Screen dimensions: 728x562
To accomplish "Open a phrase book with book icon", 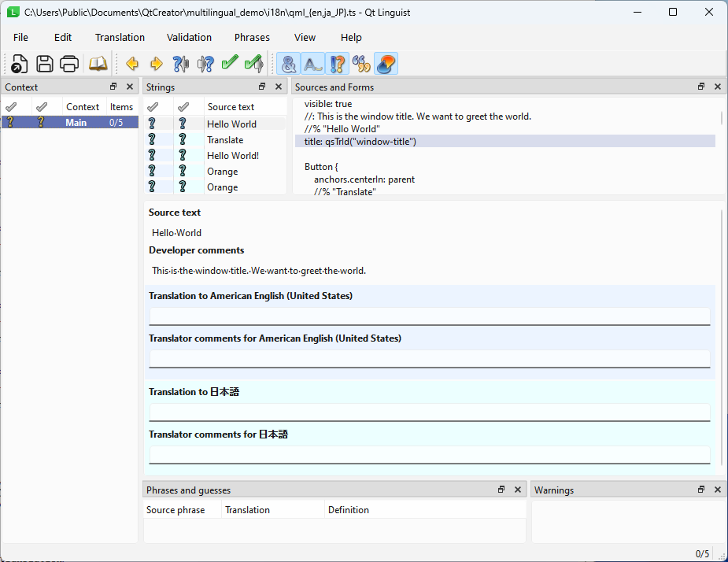I will (98, 64).
